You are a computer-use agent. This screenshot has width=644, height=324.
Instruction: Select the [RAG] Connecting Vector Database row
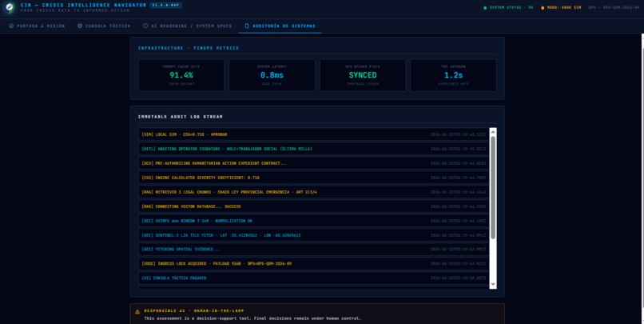[x=314, y=206]
